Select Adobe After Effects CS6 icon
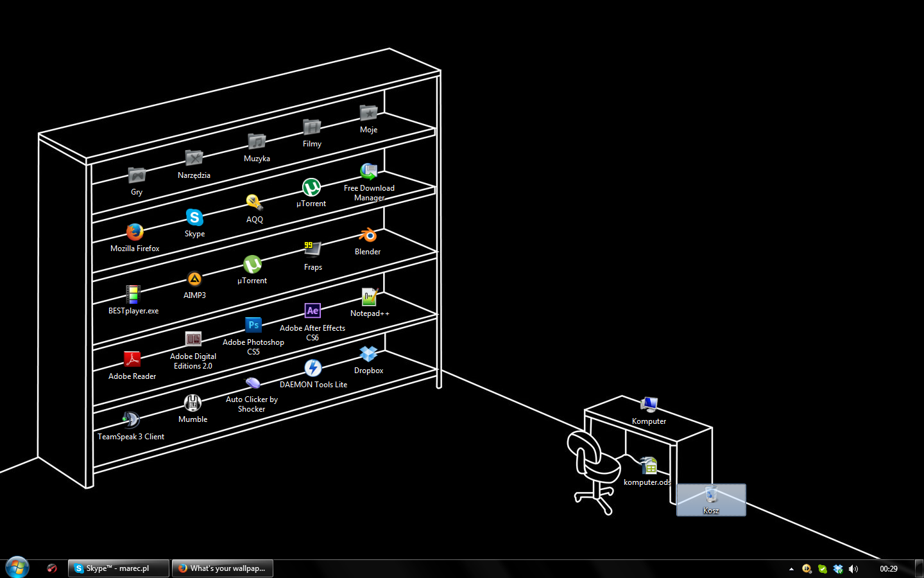The image size is (924, 578). tap(312, 311)
